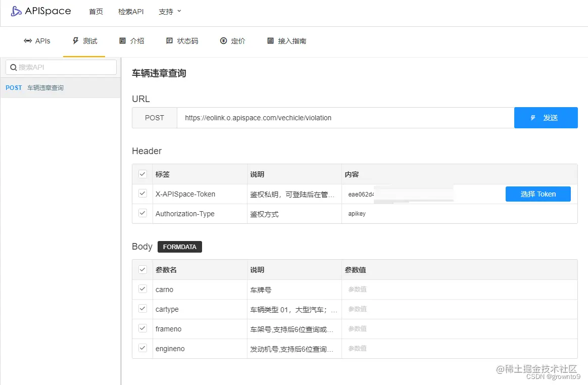Select 首页 in the top navigation
The width and height of the screenshot is (588, 385).
(95, 11)
